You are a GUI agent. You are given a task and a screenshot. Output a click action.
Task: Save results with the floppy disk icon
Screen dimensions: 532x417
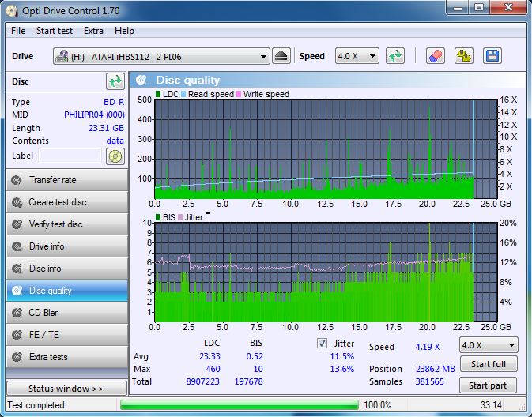tap(492, 56)
